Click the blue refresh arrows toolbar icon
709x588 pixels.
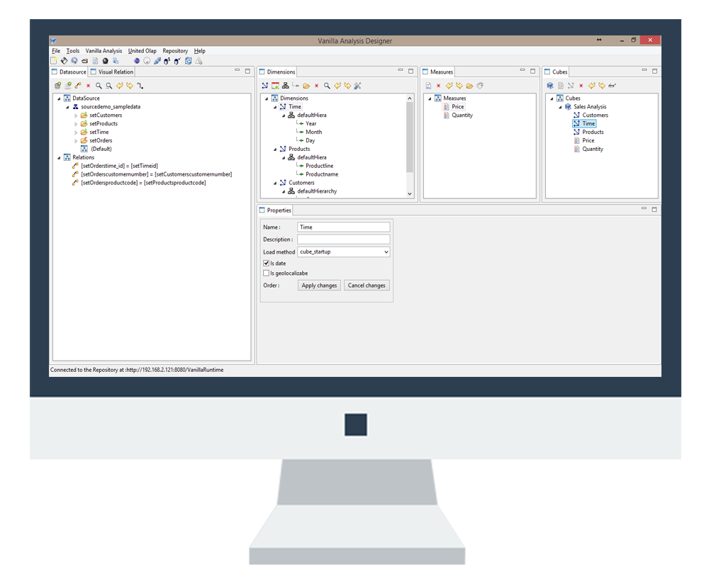point(188,61)
